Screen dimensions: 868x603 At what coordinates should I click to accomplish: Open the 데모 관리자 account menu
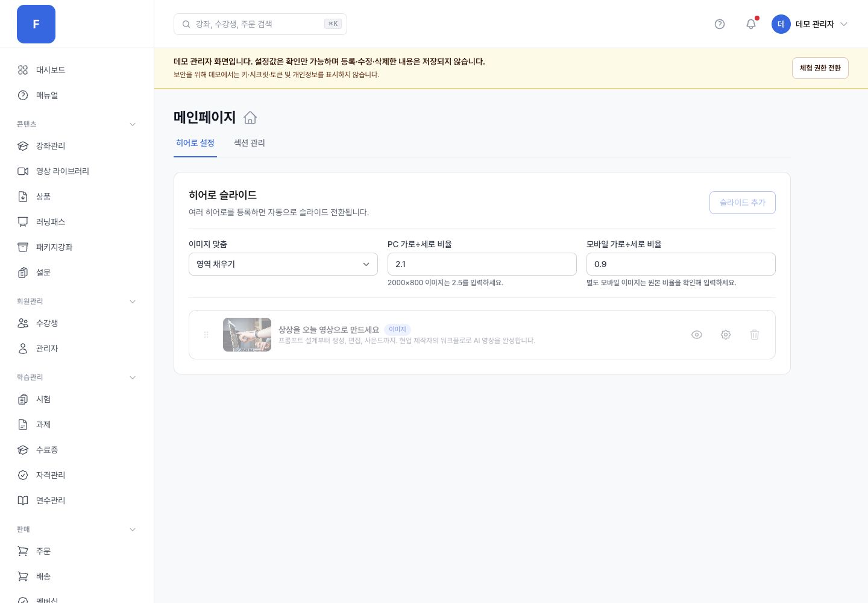810,24
